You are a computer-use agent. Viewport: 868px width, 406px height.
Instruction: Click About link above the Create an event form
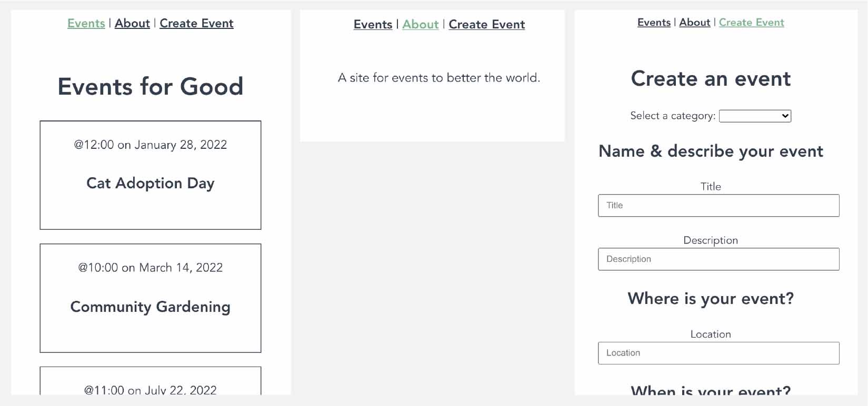pos(694,23)
